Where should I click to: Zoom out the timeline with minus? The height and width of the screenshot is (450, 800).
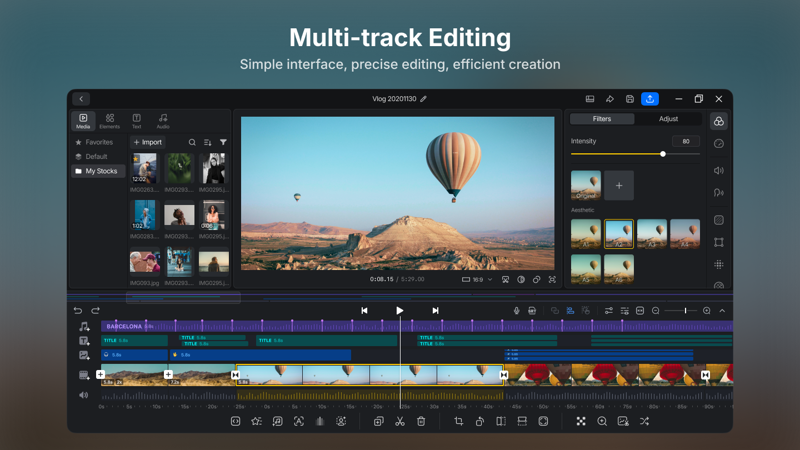pyautogui.click(x=656, y=311)
